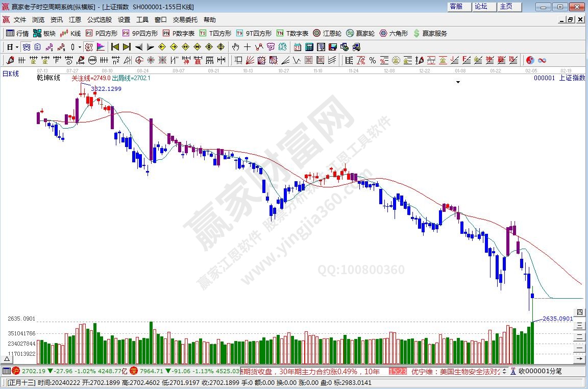Select the hand pan tool
This screenshot has height=389, width=588.
[x=235, y=47]
